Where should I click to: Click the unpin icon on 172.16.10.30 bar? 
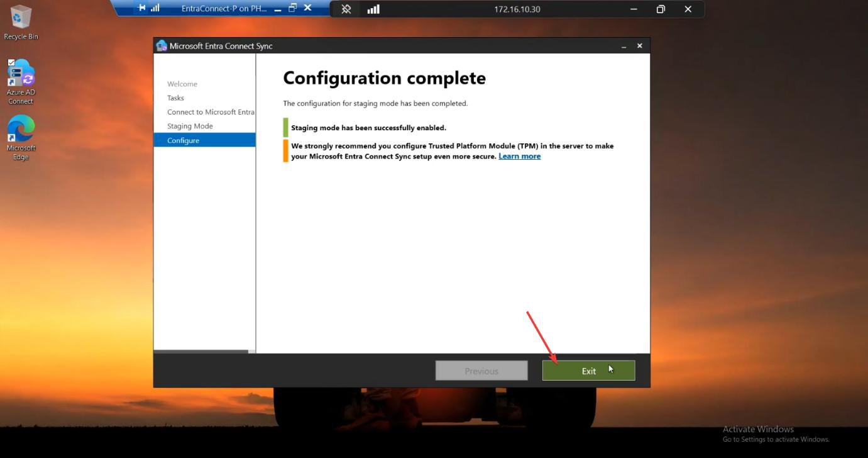[x=346, y=9]
